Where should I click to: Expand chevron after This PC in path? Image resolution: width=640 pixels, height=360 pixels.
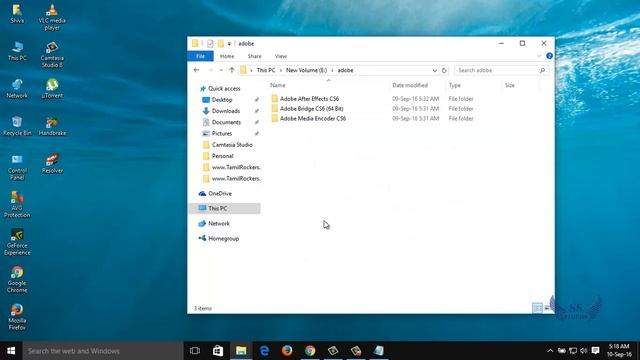pyautogui.click(x=281, y=70)
